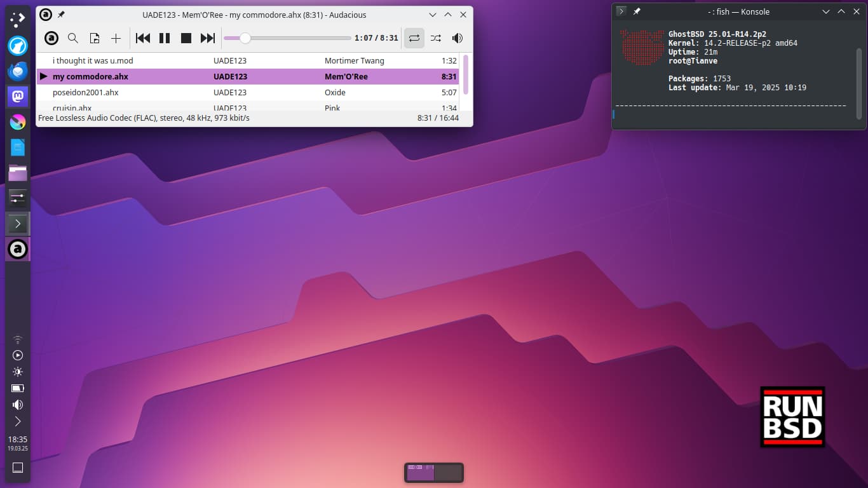Expand hidden system tray icons arrow
This screenshot has height=488, width=868.
point(18,421)
